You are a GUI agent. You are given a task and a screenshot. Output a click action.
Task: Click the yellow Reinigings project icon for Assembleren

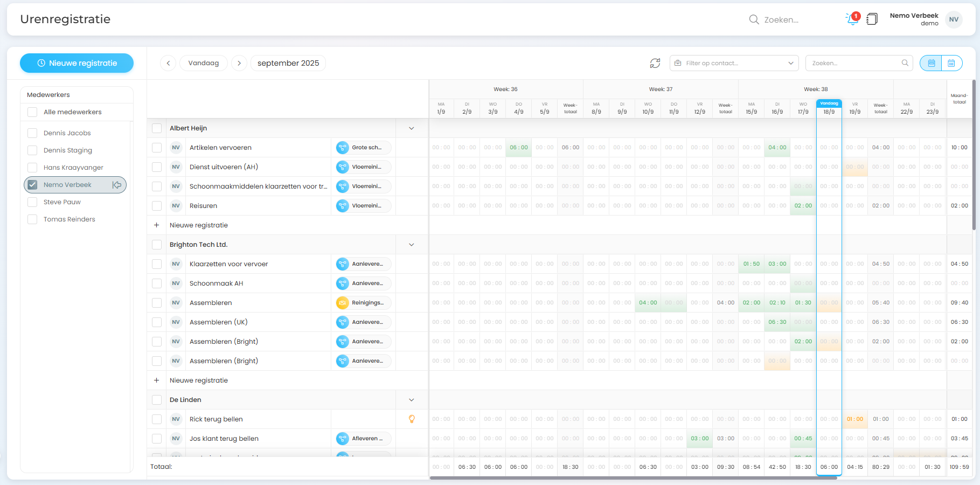(x=343, y=303)
